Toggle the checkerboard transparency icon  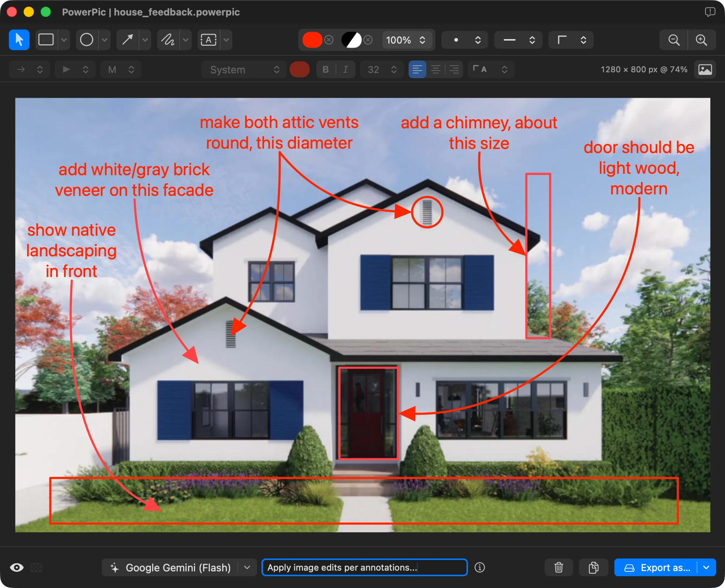[x=36, y=567]
